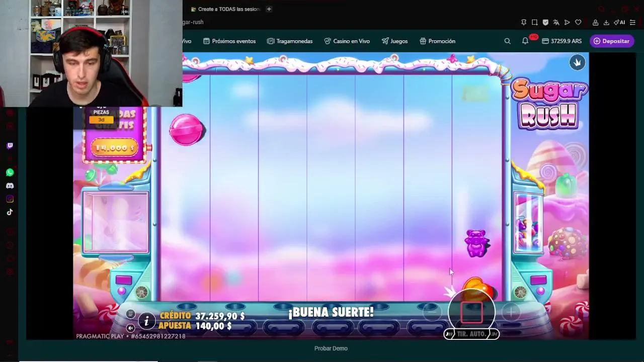Viewport: 644px width, 362px height.
Task: Open the TikTok sidebar shortcut
Action: 10,212
